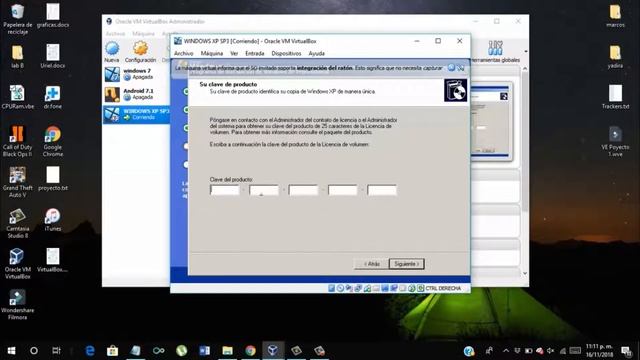Open Configuración in VirtualBox Manager toolbar
Screen dimensions: 640x360
click(x=140, y=52)
